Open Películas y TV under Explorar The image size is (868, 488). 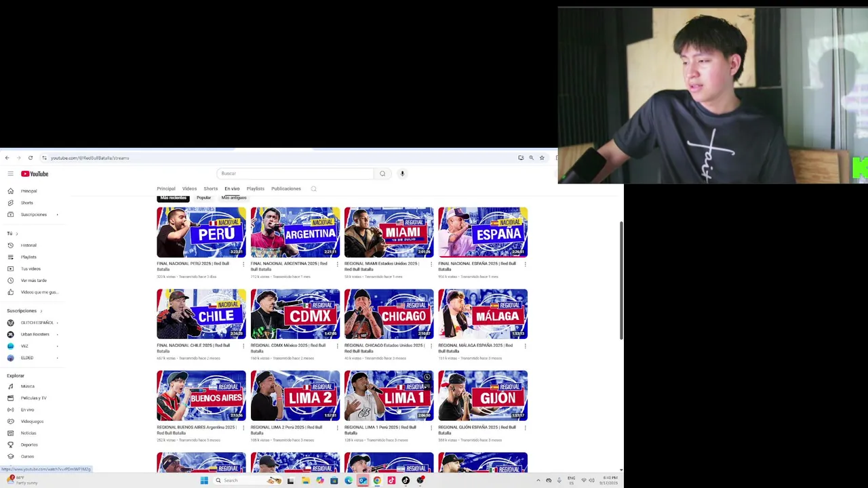(x=33, y=398)
